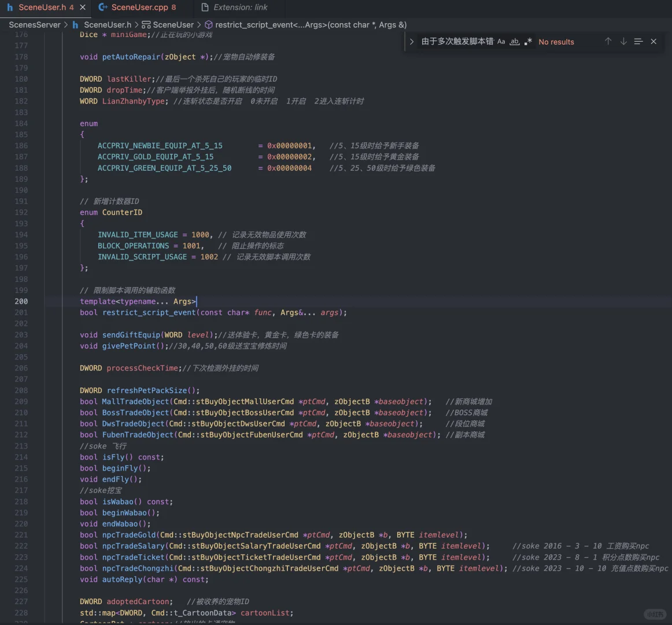Click lastKiller variable
Viewport: 672px width, 625px height.
click(x=129, y=79)
